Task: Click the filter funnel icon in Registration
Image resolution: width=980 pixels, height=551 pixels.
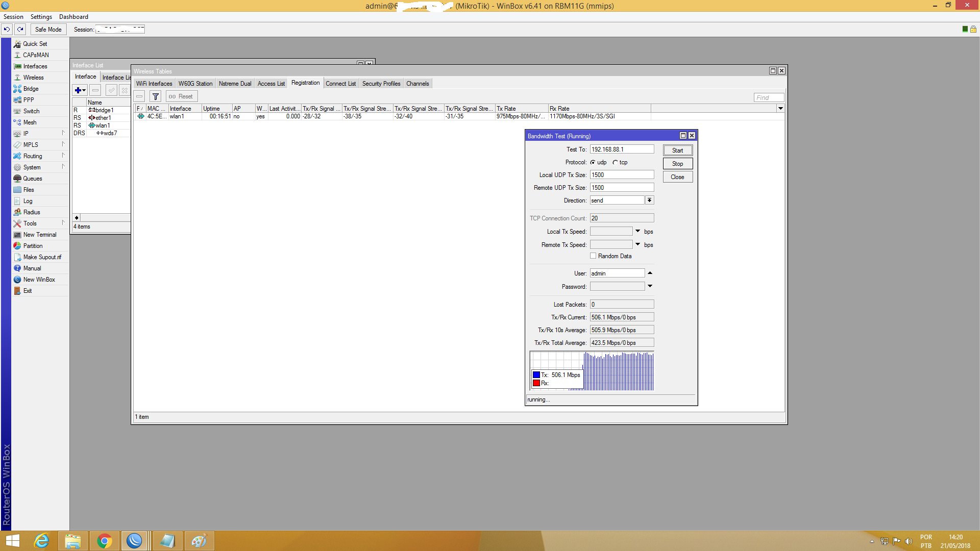Action: click(156, 96)
